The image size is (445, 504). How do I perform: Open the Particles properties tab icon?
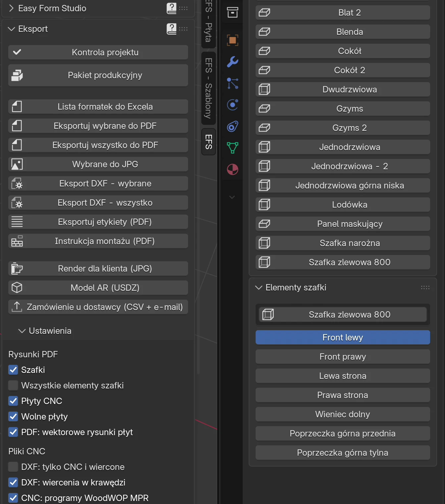[232, 83]
